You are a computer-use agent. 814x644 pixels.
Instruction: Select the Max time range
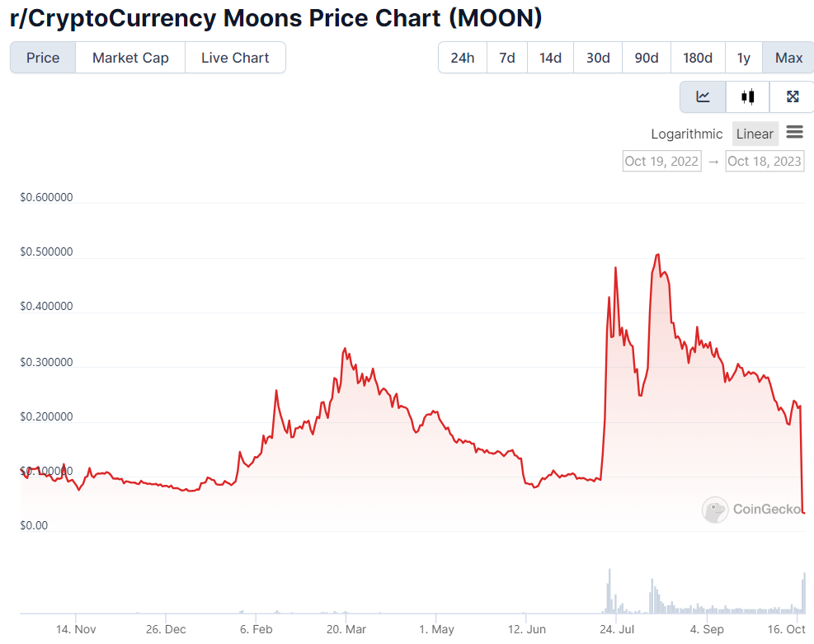[x=788, y=58]
